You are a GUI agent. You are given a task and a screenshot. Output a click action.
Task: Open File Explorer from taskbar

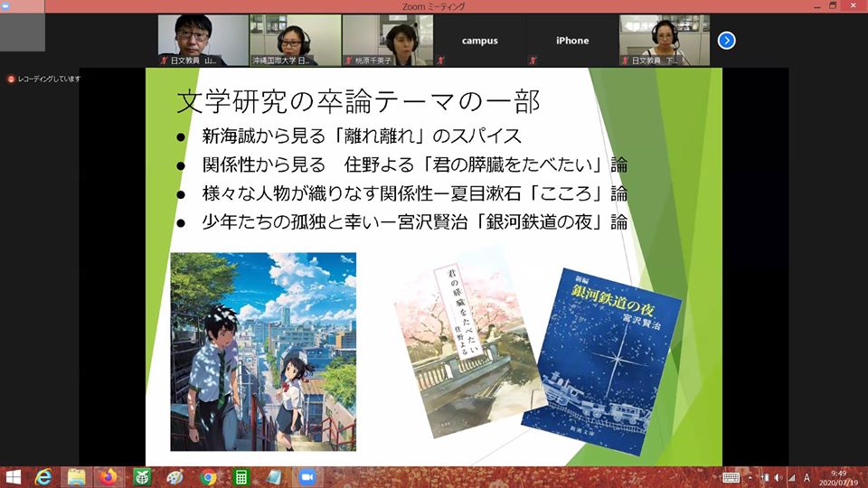click(77, 477)
